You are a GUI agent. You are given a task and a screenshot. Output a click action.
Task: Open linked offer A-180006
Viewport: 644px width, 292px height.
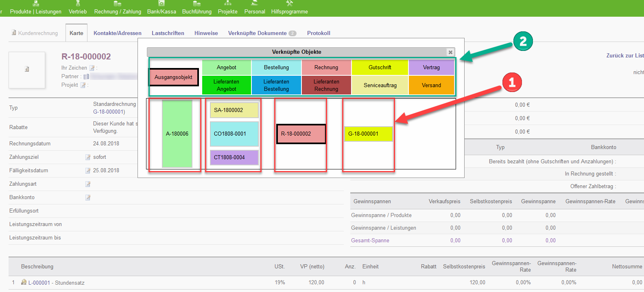click(x=177, y=134)
